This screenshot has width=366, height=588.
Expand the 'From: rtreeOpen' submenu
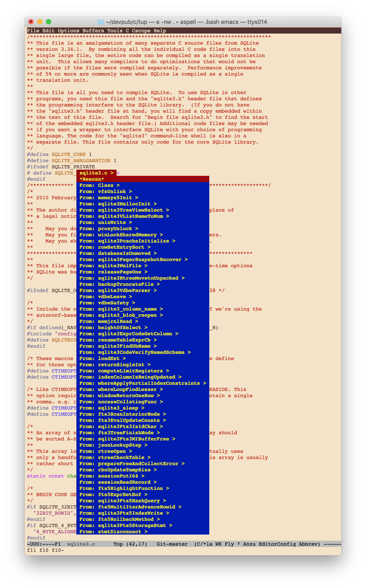[143, 451]
